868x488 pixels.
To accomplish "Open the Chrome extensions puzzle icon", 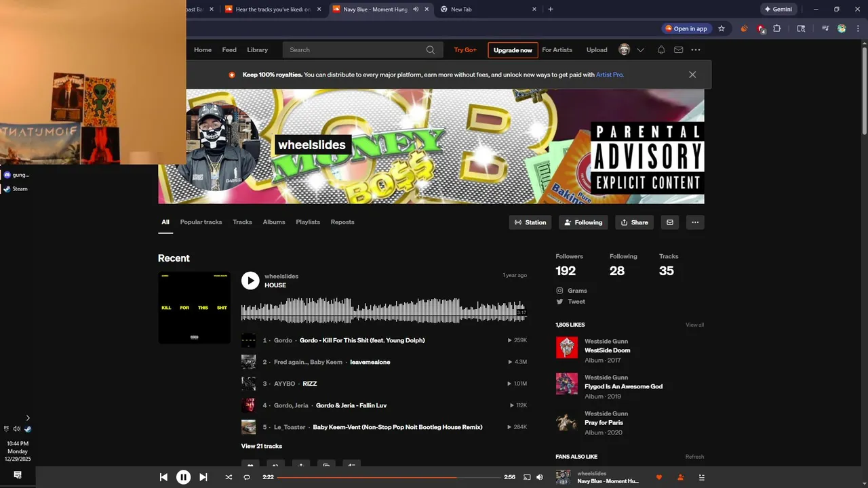I will (777, 28).
